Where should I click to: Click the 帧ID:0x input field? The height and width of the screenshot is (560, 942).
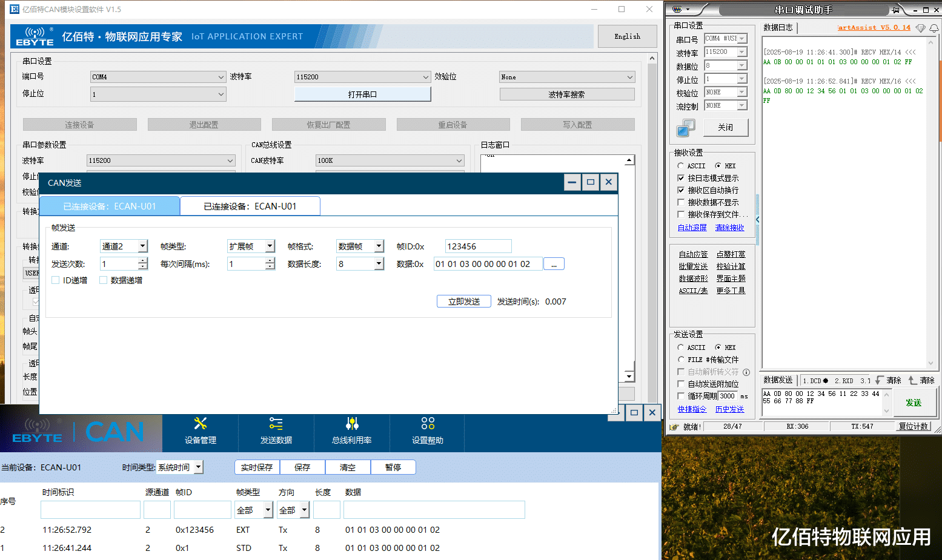pos(479,246)
